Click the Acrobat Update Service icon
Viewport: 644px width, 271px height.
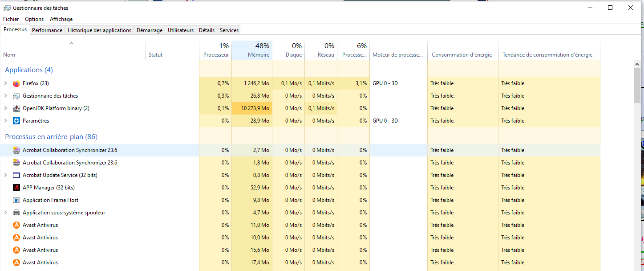point(16,175)
